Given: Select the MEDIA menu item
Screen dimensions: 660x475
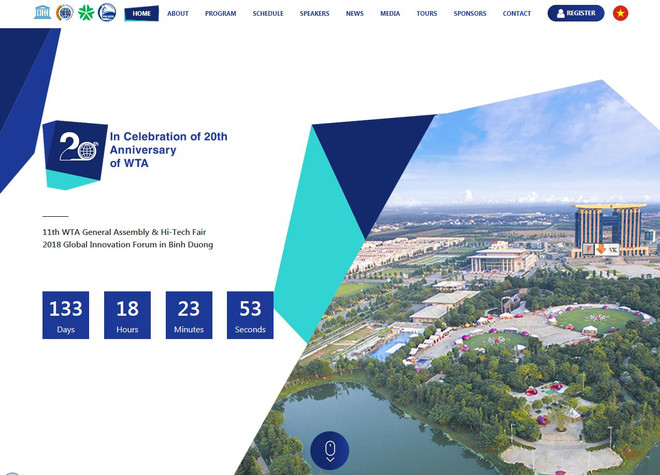Looking at the screenshot, I should pos(390,14).
